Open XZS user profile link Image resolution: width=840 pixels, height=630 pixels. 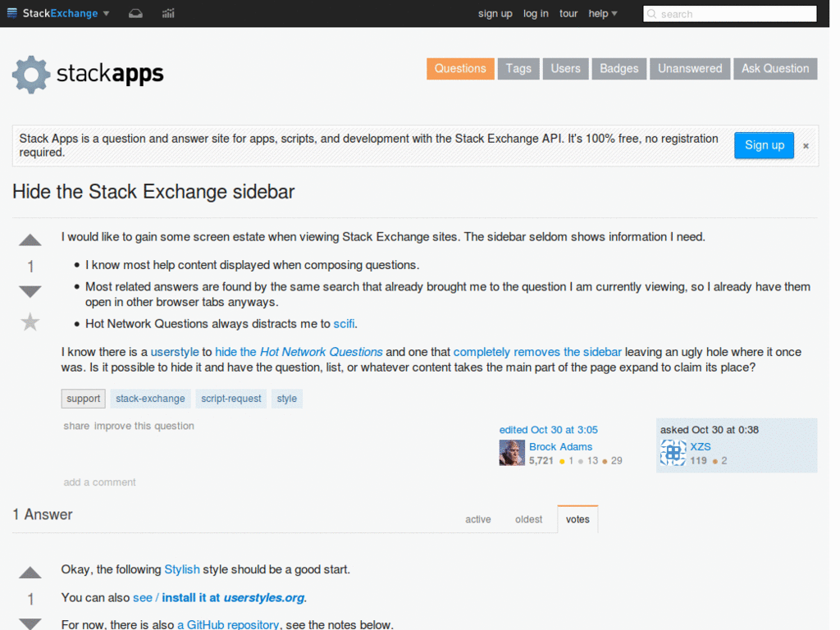[701, 447]
